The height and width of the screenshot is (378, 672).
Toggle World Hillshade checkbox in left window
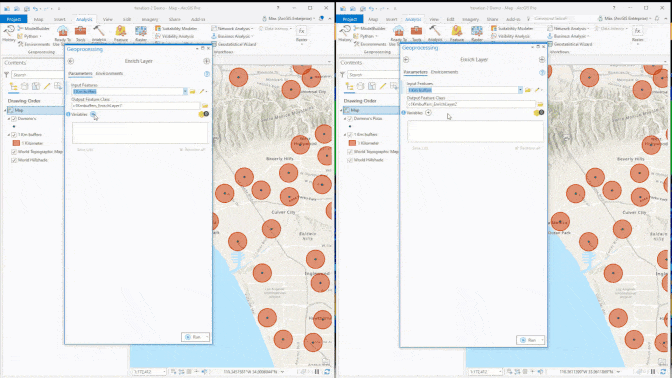[x=14, y=160]
